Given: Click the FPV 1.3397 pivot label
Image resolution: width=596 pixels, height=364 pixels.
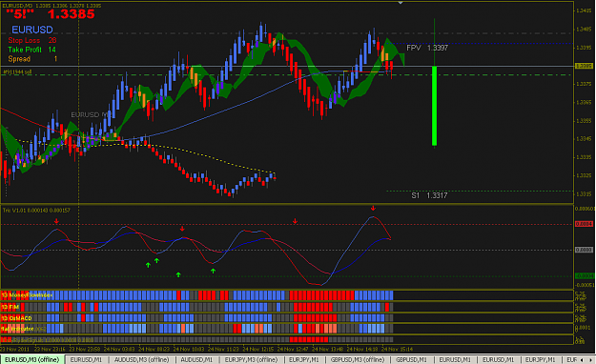Looking at the screenshot, I should (427, 48).
